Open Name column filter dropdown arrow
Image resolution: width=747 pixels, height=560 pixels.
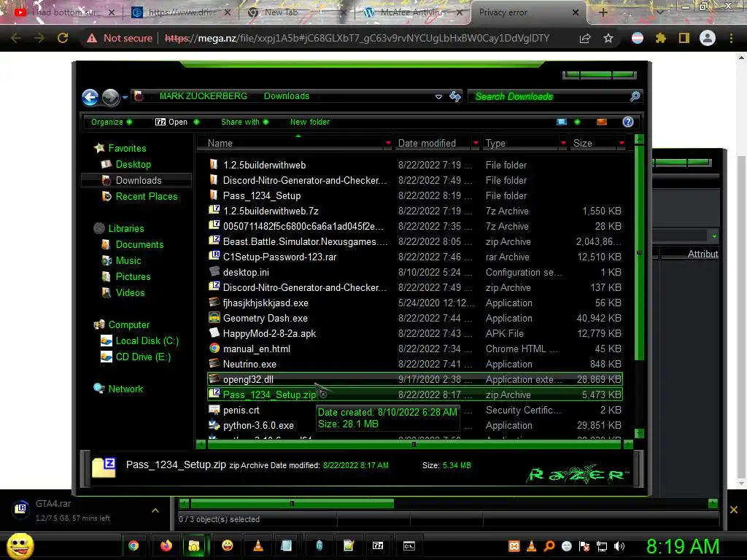(x=388, y=143)
